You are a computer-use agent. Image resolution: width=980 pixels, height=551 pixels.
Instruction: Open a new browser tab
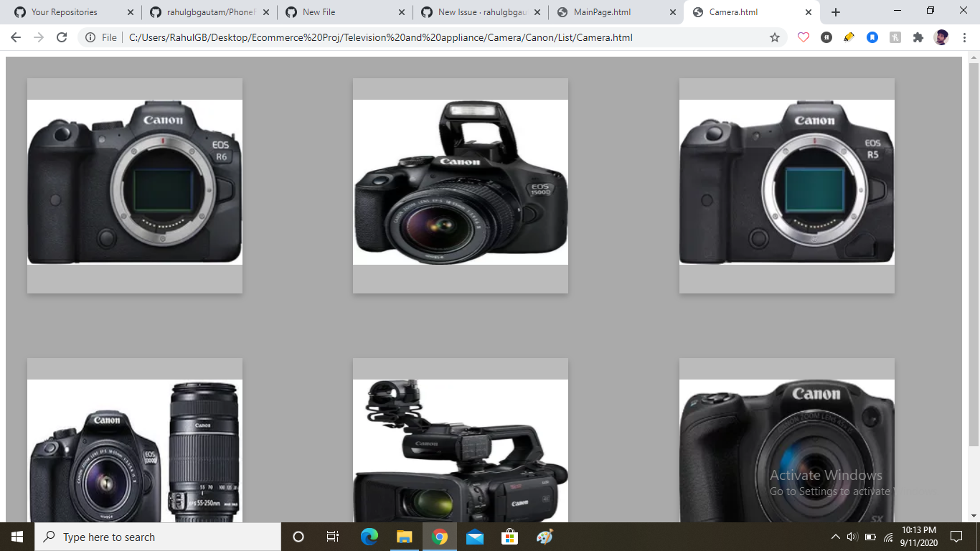[836, 12]
